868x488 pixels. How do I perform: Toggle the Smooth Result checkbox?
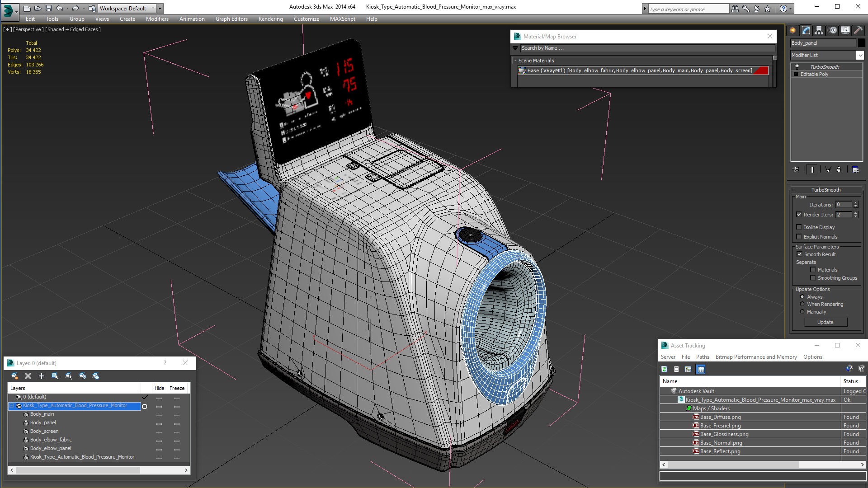799,254
